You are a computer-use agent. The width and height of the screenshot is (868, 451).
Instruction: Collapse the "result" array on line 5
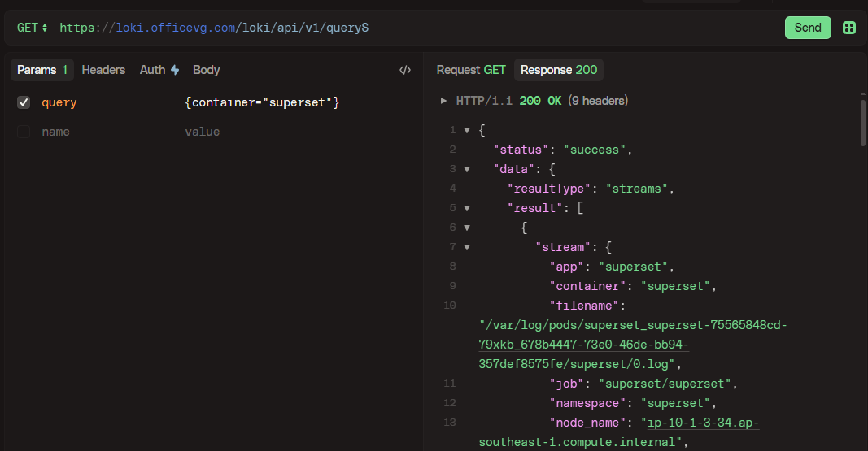(467, 208)
